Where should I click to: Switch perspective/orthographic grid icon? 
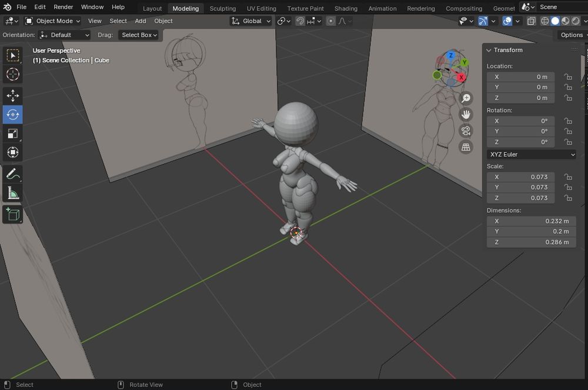click(x=466, y=147)
